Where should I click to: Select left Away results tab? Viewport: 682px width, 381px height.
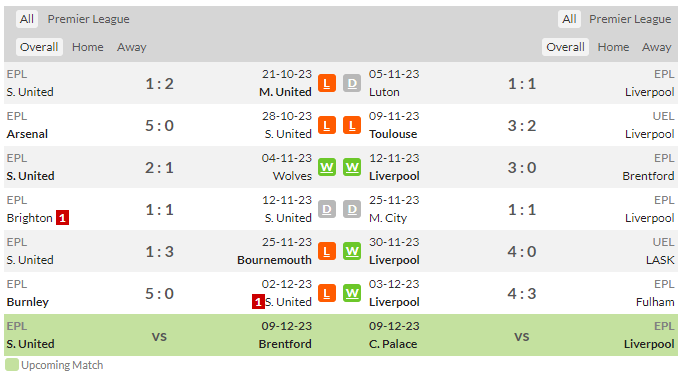coord(131,47)
